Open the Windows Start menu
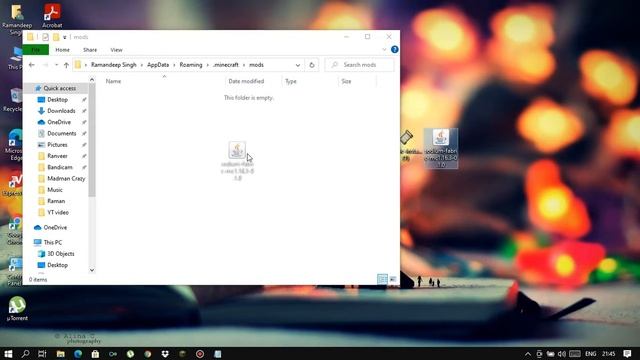This screenshot has width=640, height=360. point(8,354)
